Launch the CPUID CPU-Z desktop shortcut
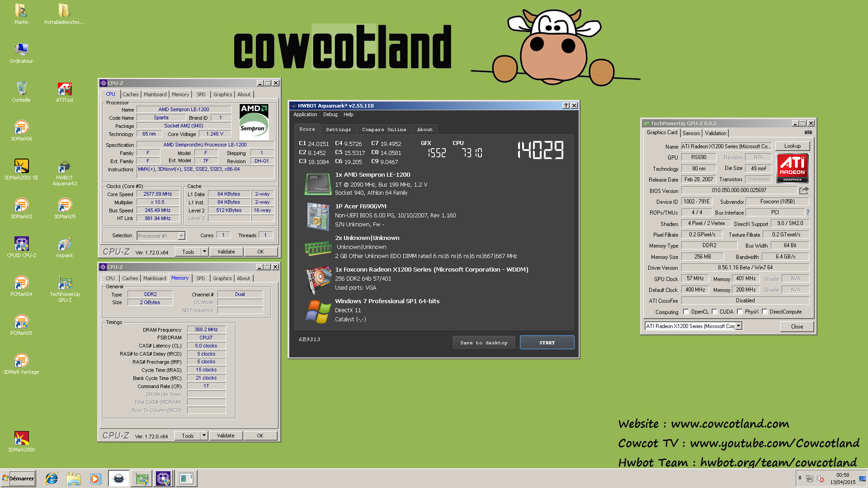Viewport: 868px width, 488px height. [21, 247]
